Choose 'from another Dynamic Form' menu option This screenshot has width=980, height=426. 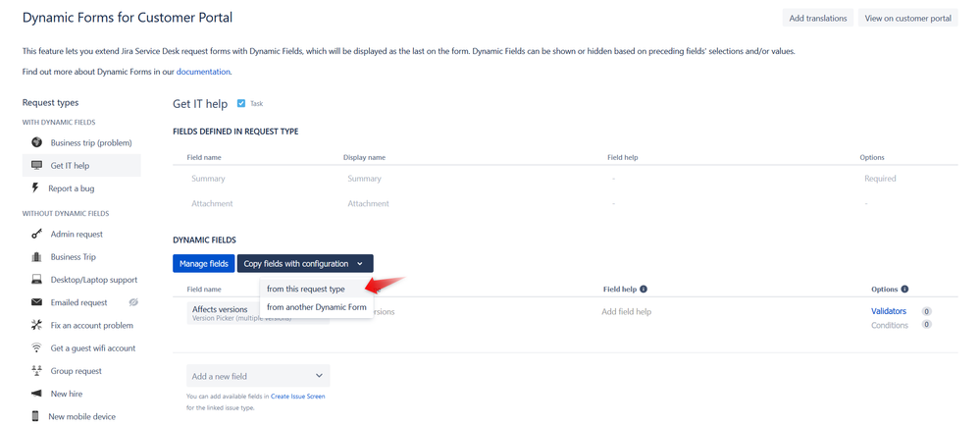[x=316, y=307]
